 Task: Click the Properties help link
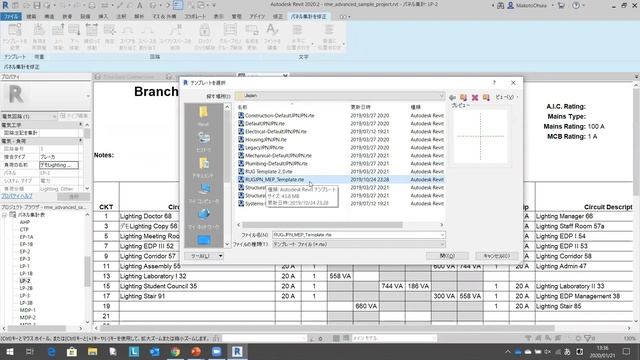[17, 196]
